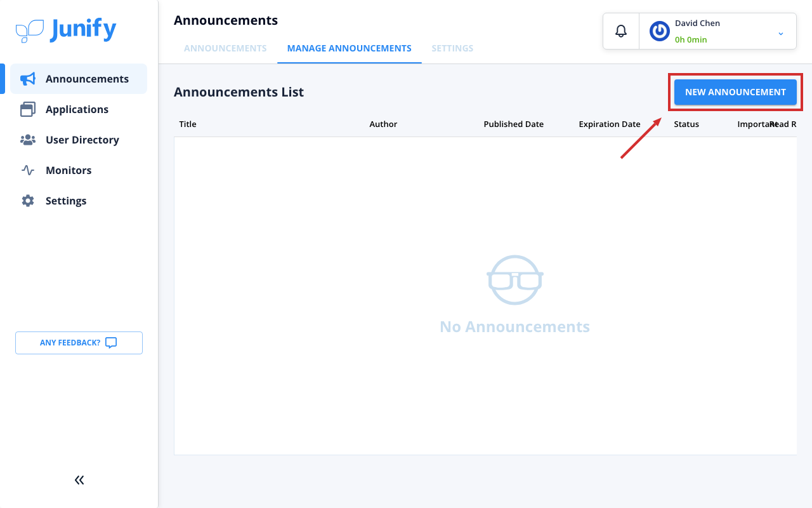Sort by Published Date column

tap(513, 124)
